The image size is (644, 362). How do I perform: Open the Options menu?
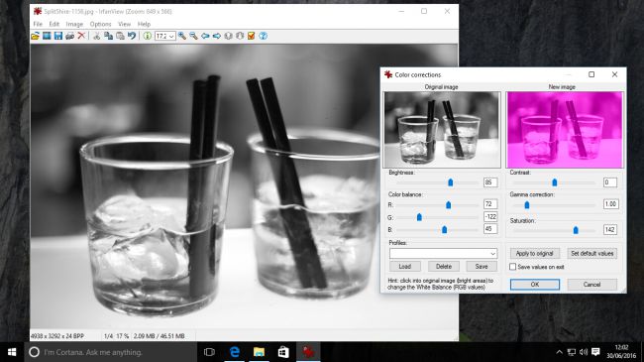[101, 24]
